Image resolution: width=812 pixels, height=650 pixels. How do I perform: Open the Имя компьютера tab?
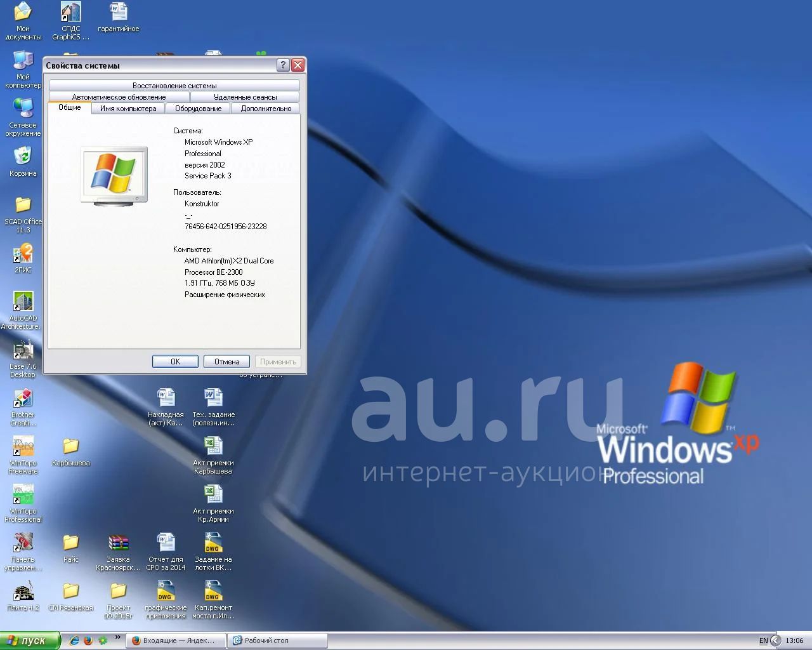pos(128,108)
